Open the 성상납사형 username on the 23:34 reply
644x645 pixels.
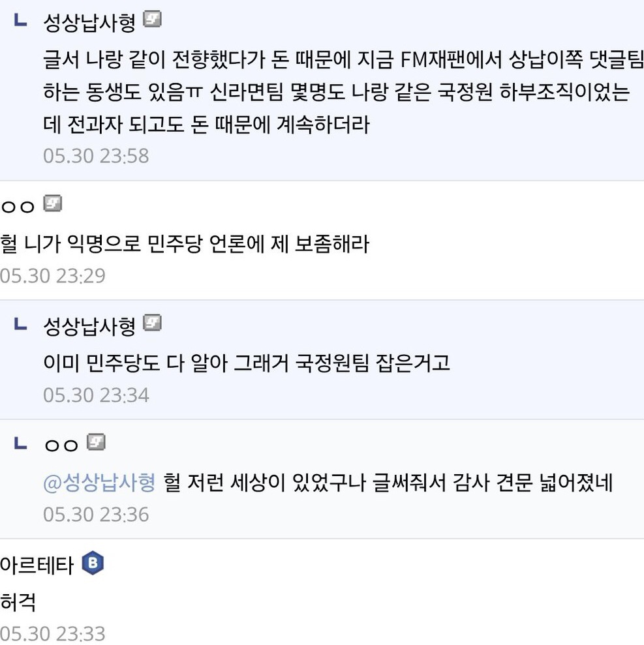coord(89,325)
